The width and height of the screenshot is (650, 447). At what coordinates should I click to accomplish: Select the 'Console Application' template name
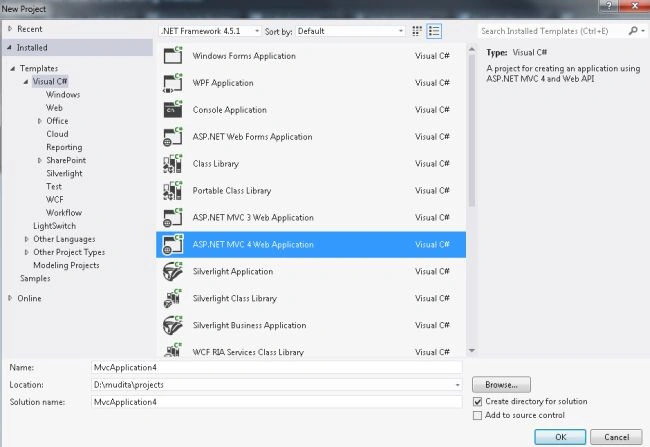pyautogui.click(x=230, y=110)
